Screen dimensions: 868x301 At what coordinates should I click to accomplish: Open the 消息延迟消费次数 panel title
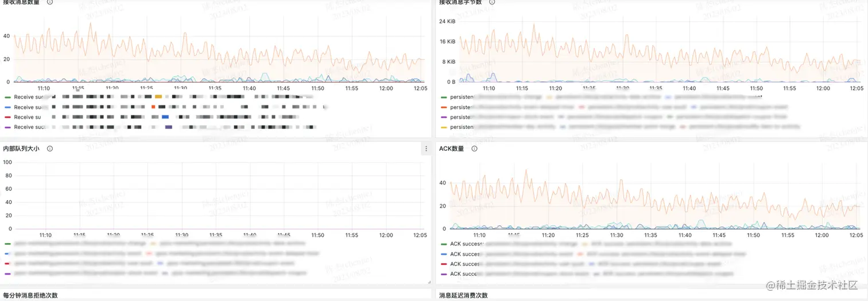coord(463,295)
